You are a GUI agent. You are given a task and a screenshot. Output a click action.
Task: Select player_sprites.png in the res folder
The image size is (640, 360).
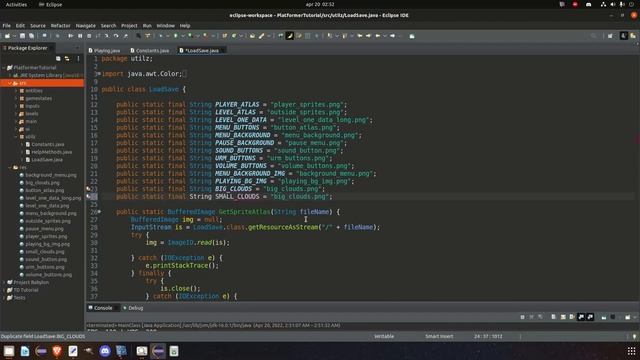(46, 236)
